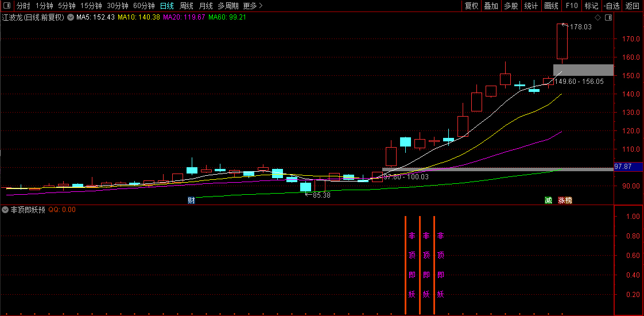Image resolution: width=644 pixels, height=316 pixels.
Task: Click the 149.60 - 156.05 gap label
Action: 579,82
